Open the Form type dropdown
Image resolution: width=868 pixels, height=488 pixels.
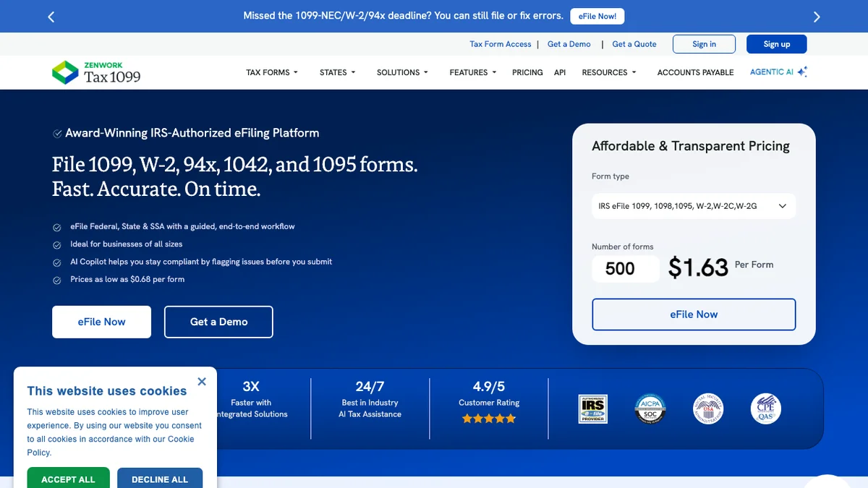694,206
